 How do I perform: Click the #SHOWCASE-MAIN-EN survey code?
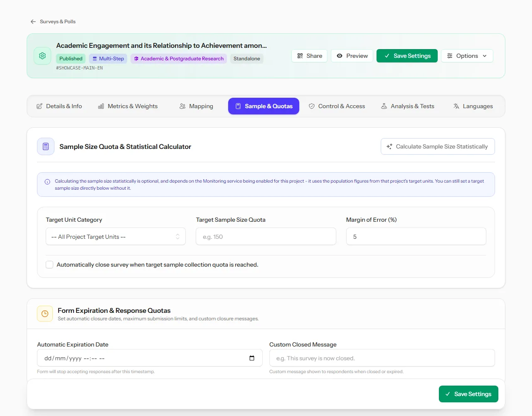point(79,68)
